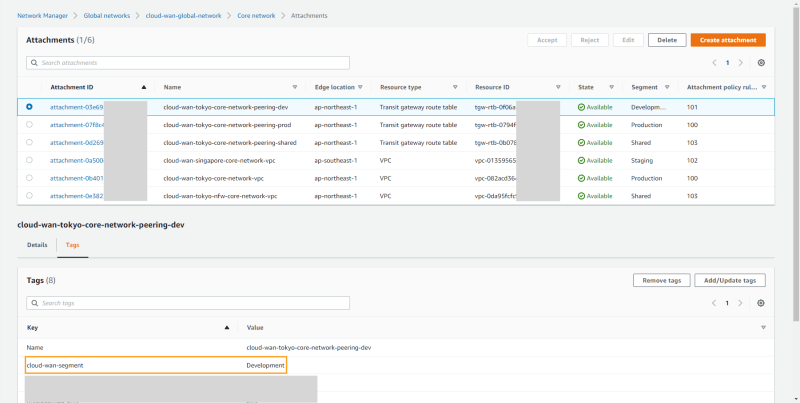
Task: Open Core network breadcrumb
Action: click(256, 16)
